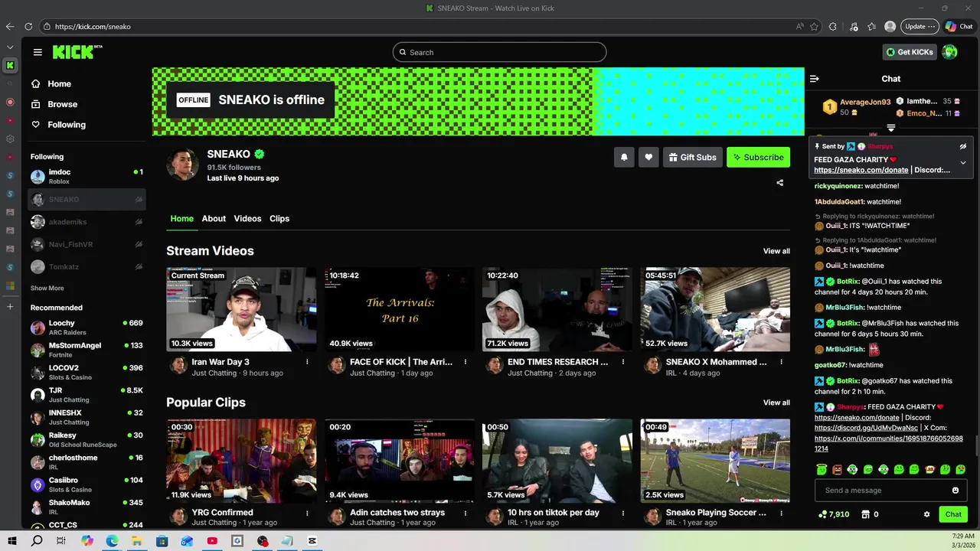The width and height of the screenshot is (980, 551).
Task: Expand the gift leaderboard handle
Action: pyautogui.click(x=891, y=128)
